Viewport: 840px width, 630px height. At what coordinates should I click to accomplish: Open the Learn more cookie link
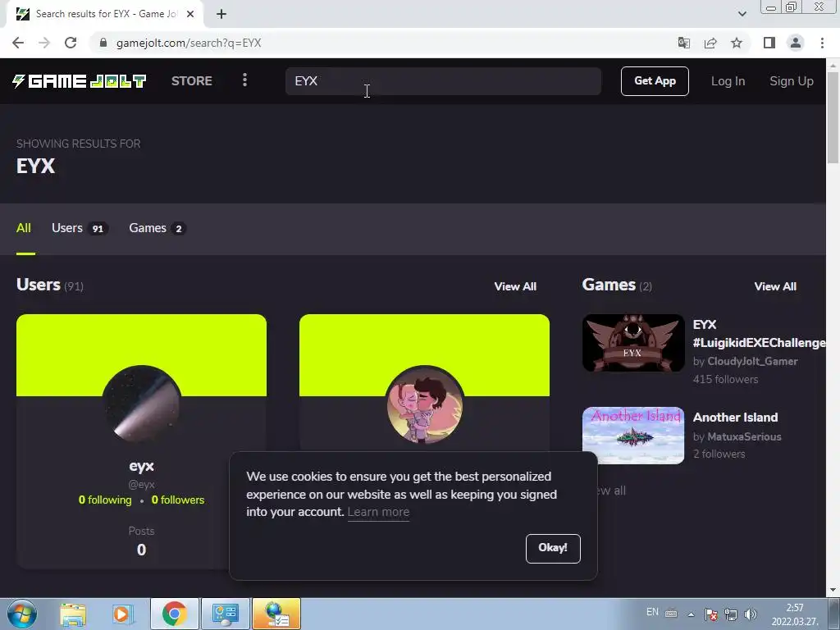378,512
